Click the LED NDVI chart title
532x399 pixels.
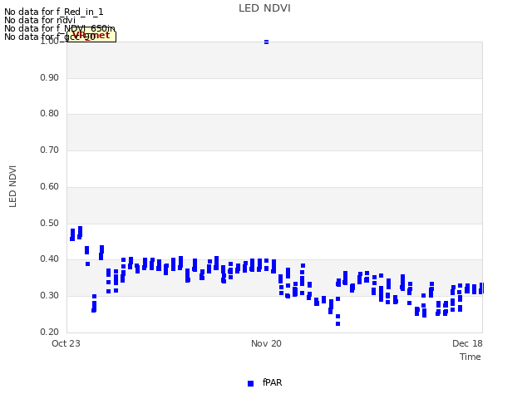click(264, 8)
